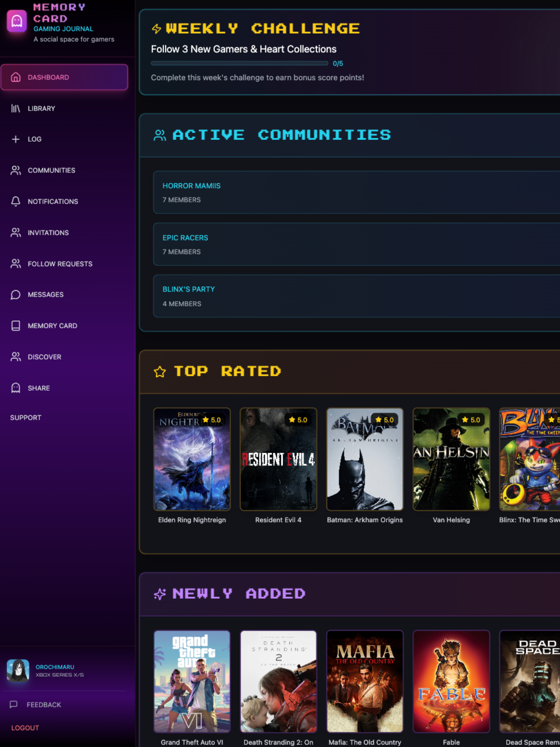This screenshot has width=560, height=747.
Task: Open Van Helsing cover
Action: pyautogui.click(x=451, y=459)
